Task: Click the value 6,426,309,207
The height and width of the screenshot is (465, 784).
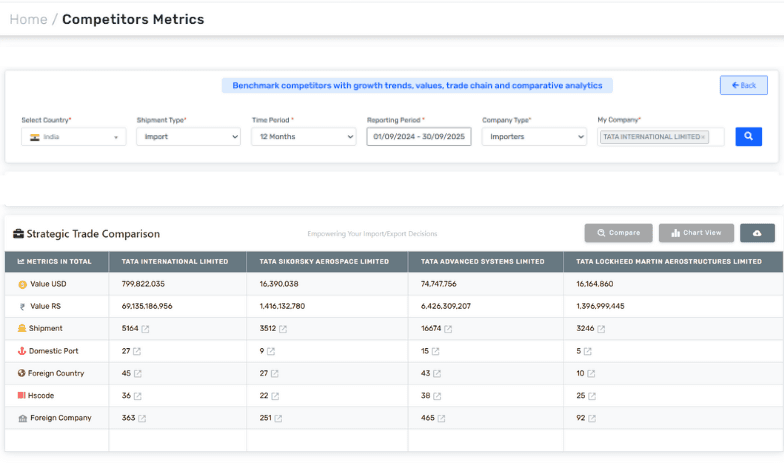Action: pyautogui.click(x=446, y=306)
